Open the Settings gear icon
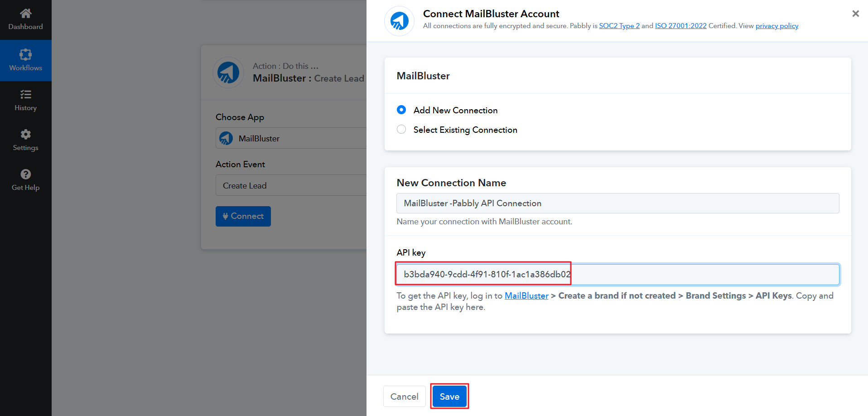Screen dimensions: 868x416 (25, 134)
